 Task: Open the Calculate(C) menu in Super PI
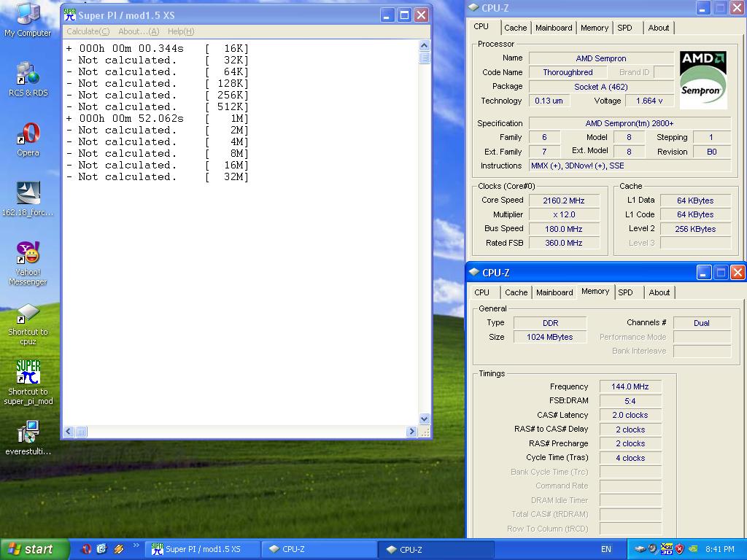(x=88, y=31)
